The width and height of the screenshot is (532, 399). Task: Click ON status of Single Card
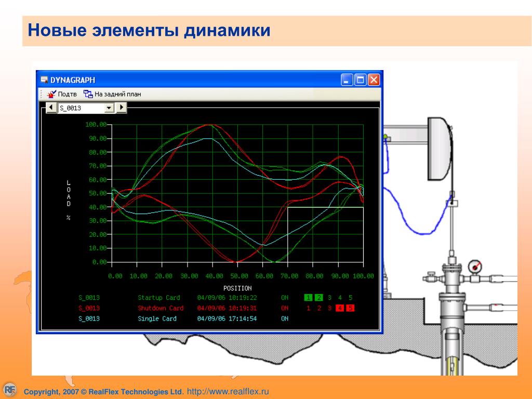coord(285,318)
